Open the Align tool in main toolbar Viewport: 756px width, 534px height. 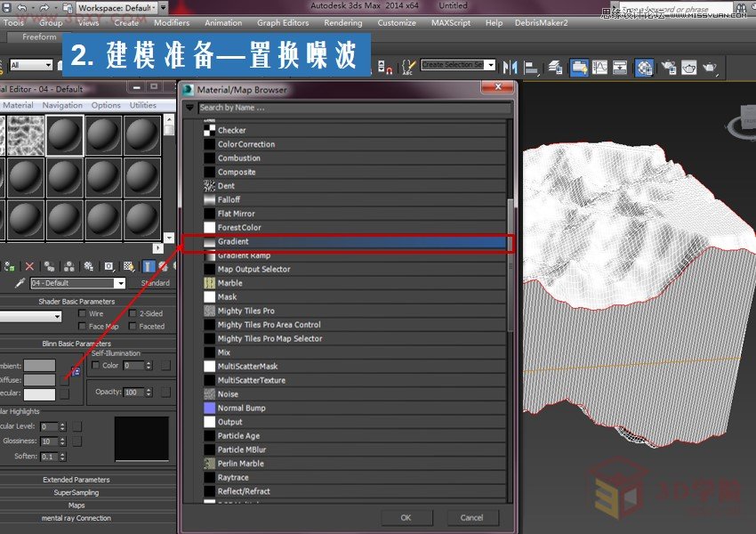pos(531,67)
